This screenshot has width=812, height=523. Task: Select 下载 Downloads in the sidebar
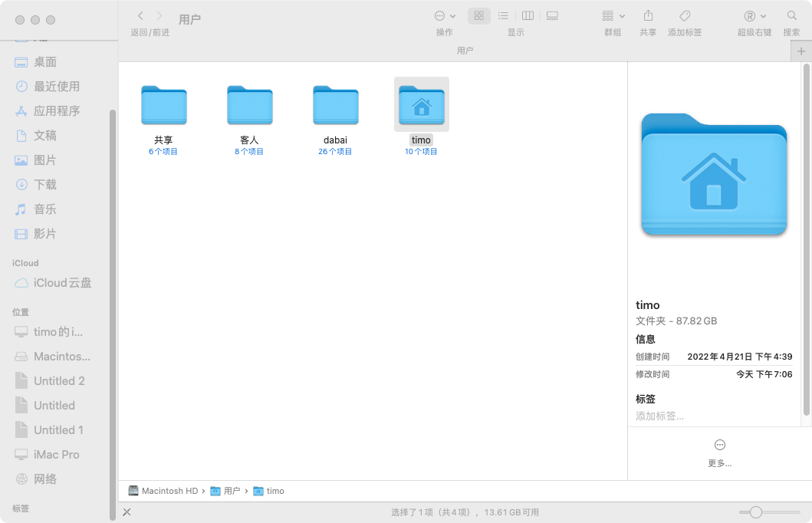coord(45,185)
